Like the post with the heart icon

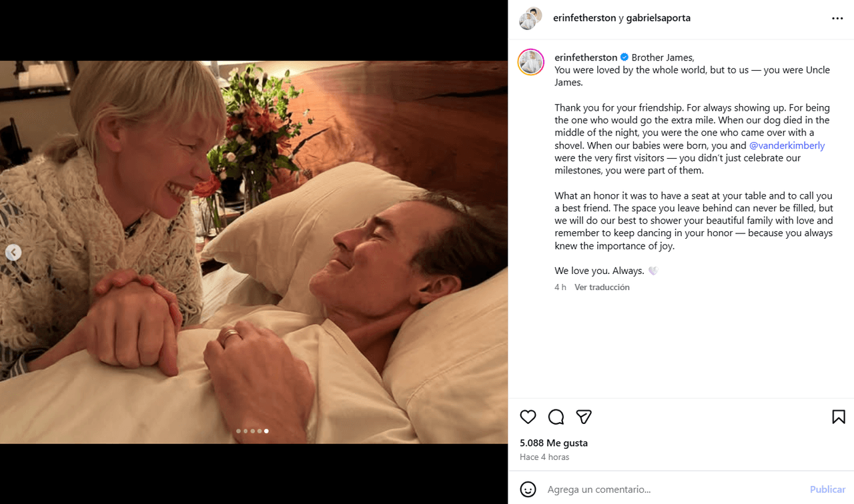coord(528,417)
